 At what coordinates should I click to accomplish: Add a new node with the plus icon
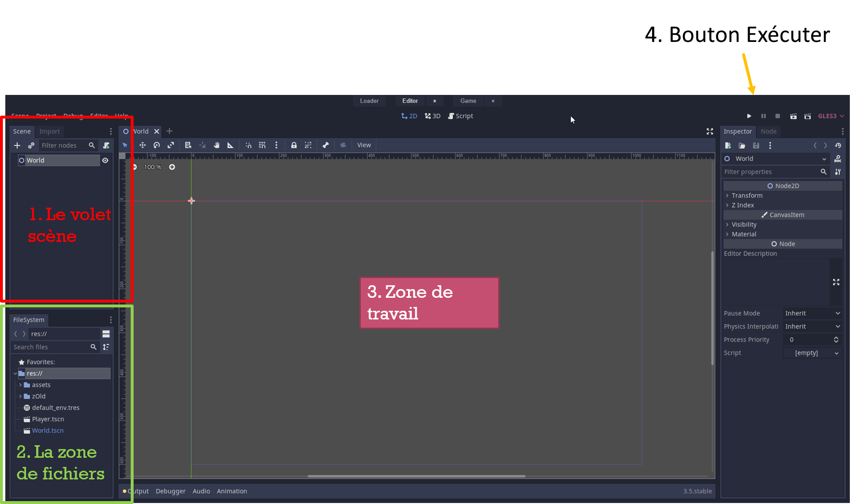click(17, 146)
